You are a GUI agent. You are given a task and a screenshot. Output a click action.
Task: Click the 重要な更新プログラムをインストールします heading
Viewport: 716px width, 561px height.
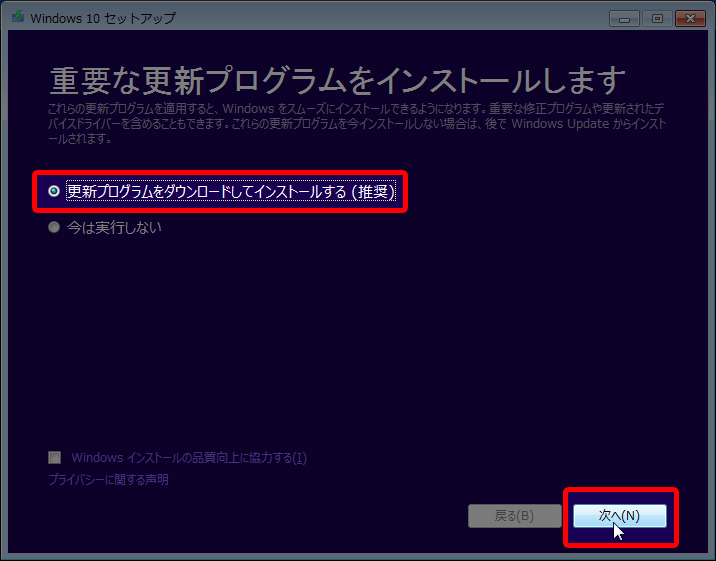(336, 80)
